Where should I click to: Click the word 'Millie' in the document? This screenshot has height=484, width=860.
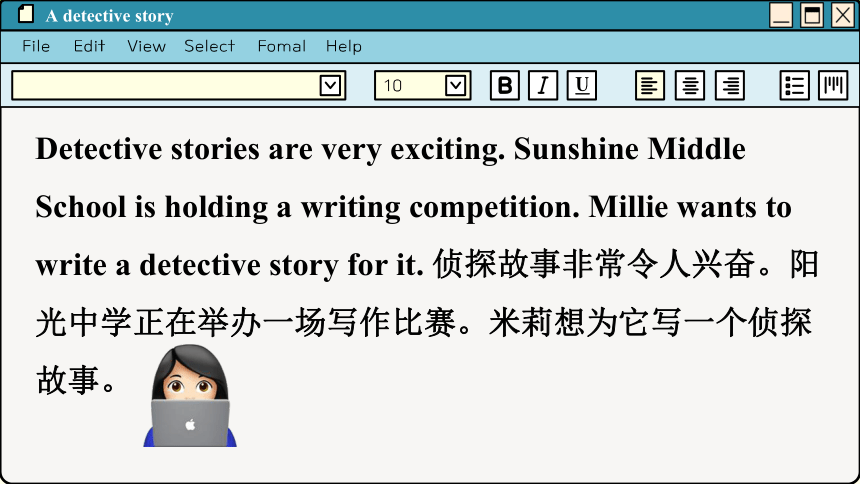(629, 207)
